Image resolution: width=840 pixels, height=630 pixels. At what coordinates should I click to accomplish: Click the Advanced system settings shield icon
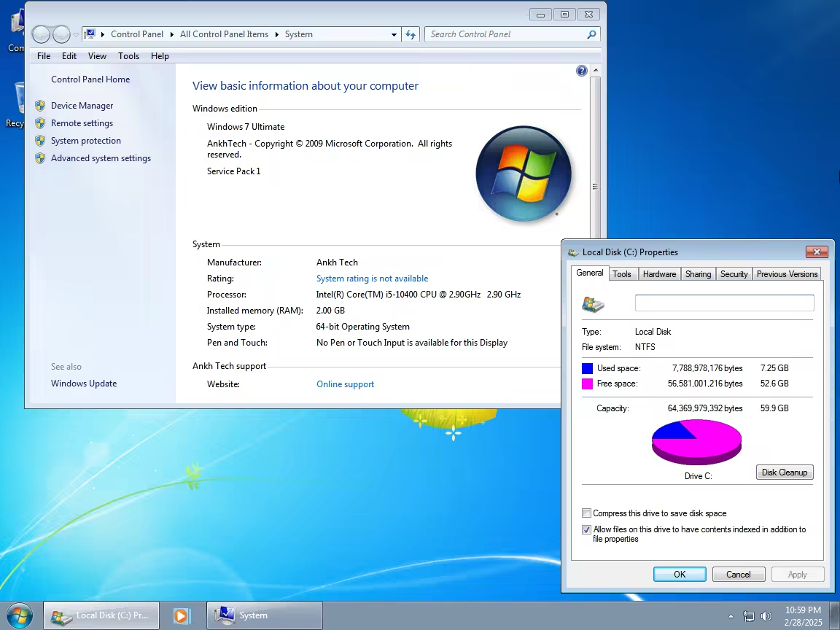(40, 158)
